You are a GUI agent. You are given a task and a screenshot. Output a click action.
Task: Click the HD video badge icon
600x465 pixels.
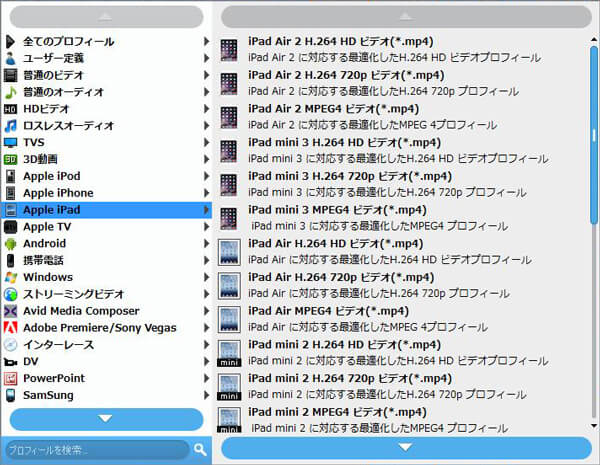click(x=10, y=109)
